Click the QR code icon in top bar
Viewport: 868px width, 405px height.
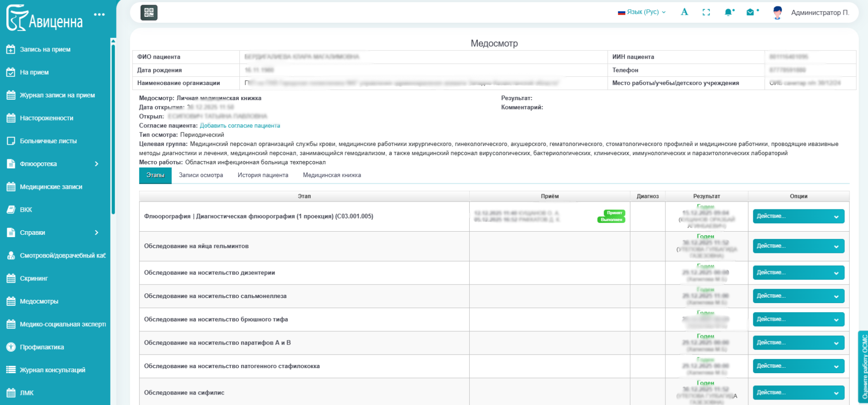pos(149,12)
